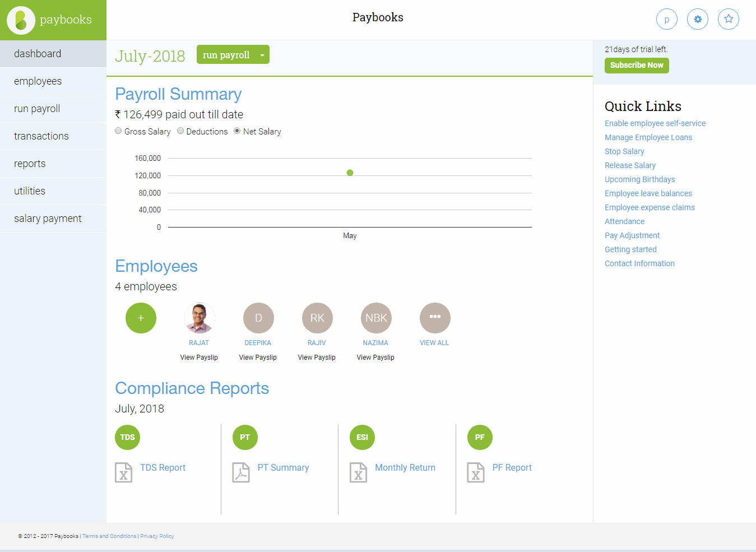Expand the run payroll dropdown arrow
The width and height of the screenshot is (756, 552).
coord(262,55)
